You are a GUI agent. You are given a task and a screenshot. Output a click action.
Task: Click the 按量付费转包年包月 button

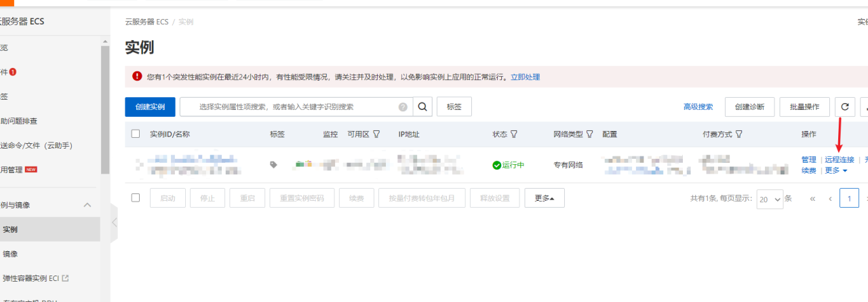click(422, 198)
